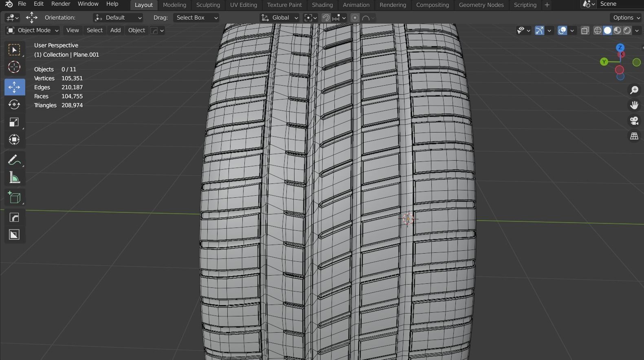This screenshot has height=360, width=644.
Task: Open the Drag Select Box dropdown
Action: coord(196,18)
